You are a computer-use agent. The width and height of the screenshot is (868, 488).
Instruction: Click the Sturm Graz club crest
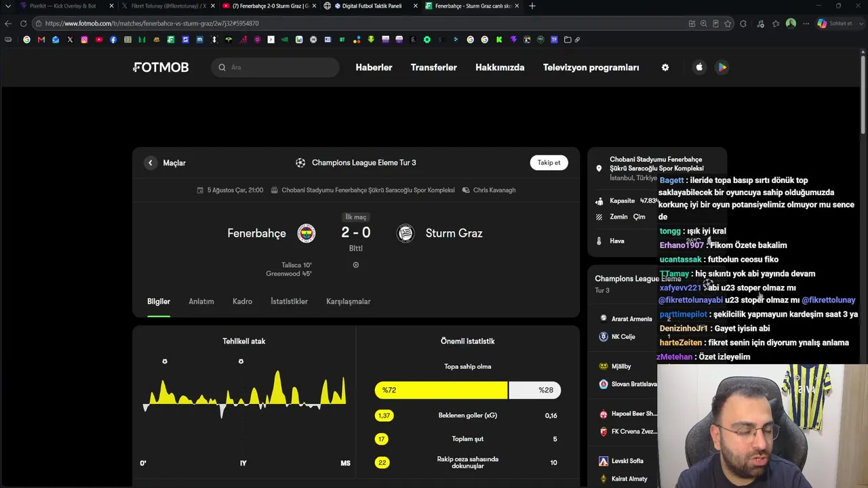[x=406, y=233]
